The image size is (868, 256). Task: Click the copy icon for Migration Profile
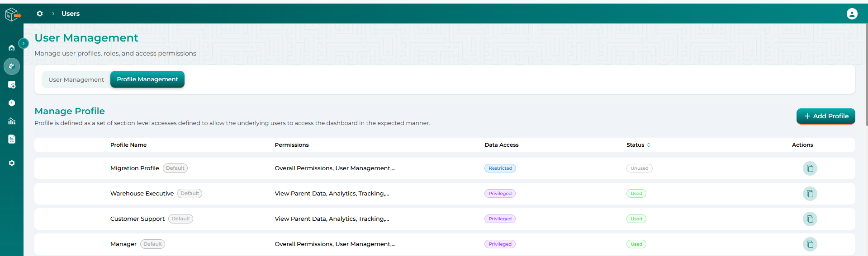point(810,168)
